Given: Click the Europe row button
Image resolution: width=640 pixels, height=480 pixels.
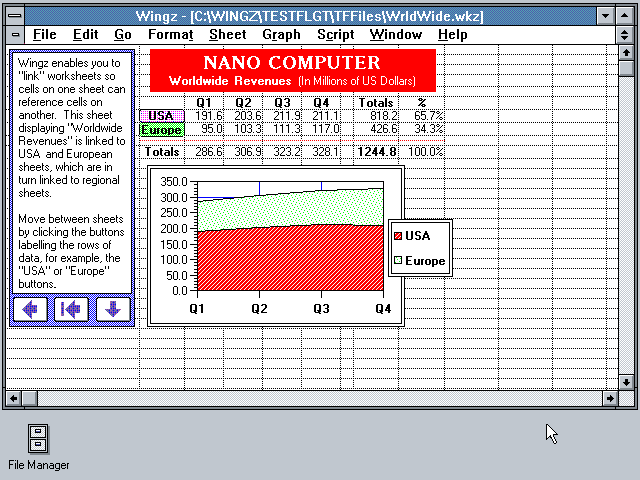Looking at the screenshot, I should (x=162, y=130).
